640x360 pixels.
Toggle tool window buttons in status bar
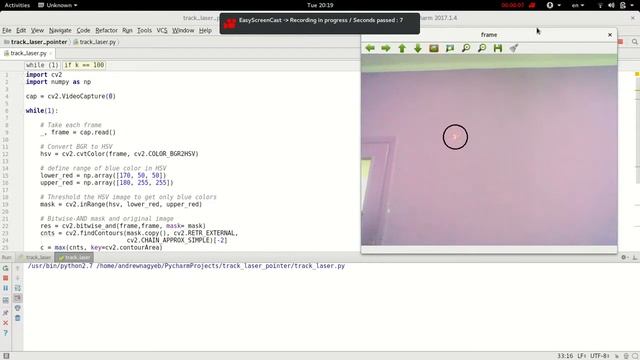tap(6, 356)
